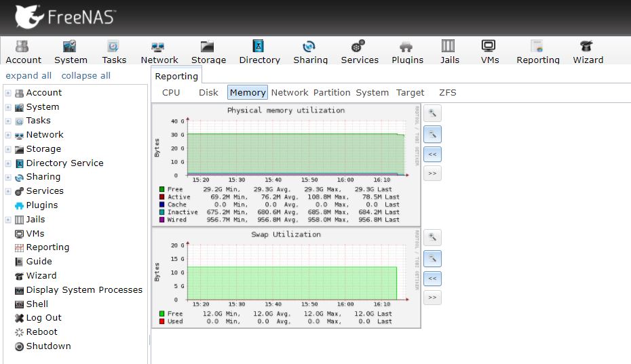
Task: Expand the Storage tree node
Action: [8, 149]
